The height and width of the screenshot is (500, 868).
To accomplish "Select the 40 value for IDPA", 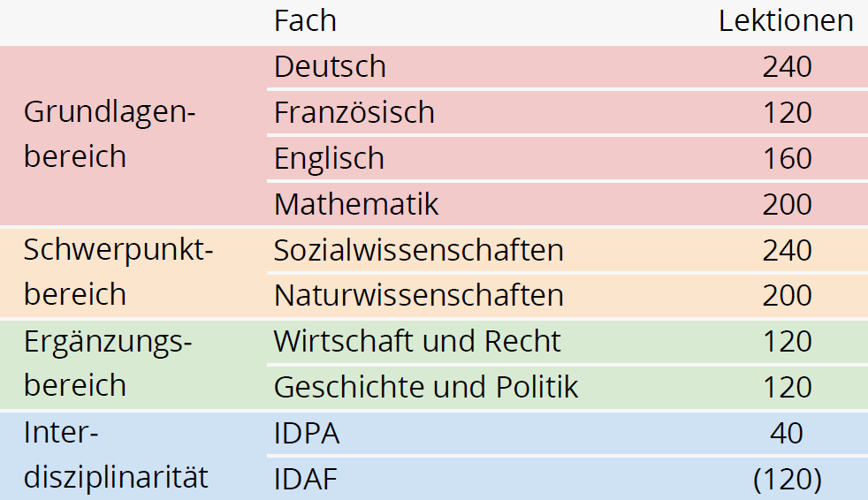I will (787, 433).
